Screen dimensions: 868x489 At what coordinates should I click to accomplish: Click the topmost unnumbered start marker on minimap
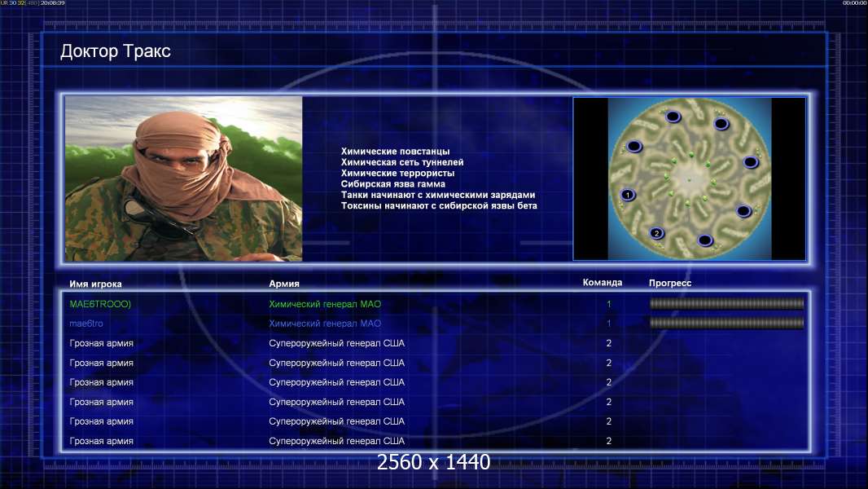click(673, 117)
